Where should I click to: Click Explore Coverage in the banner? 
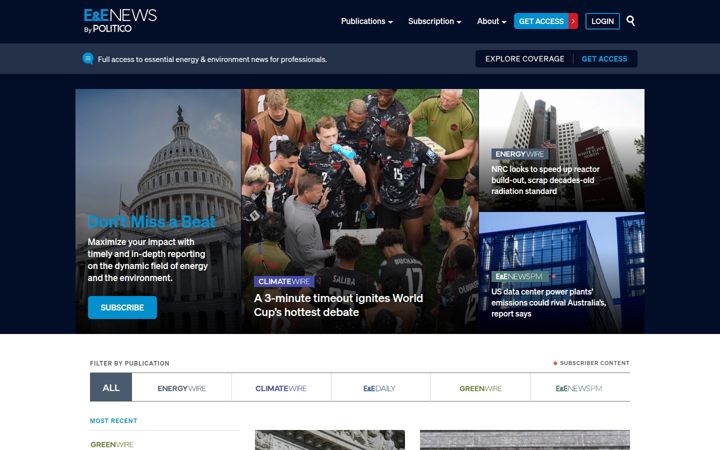(524, 59)
